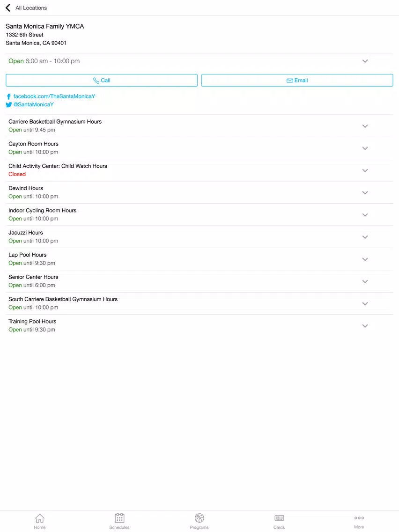The width and height of the screenshot is (399, 532).
Task: Select Indoor Cycling Room Hours label
Action: click(43, 210)
